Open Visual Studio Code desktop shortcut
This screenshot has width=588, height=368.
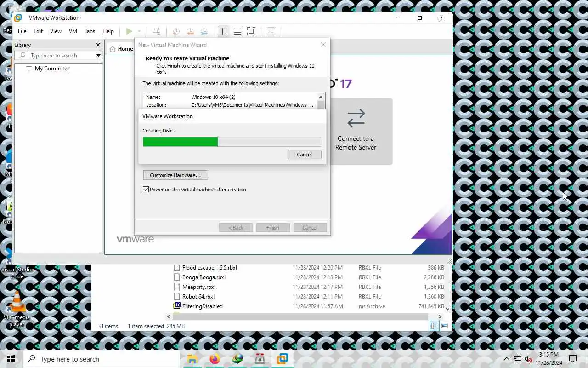coord(17,264)
